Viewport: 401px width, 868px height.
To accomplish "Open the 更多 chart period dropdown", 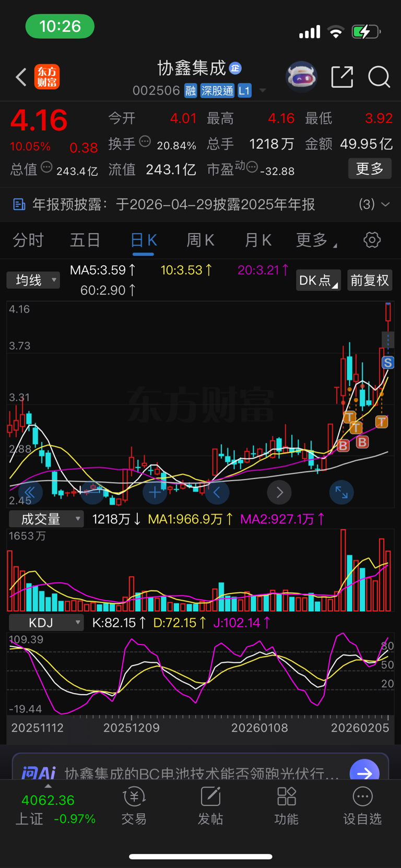I will point(316,240).
